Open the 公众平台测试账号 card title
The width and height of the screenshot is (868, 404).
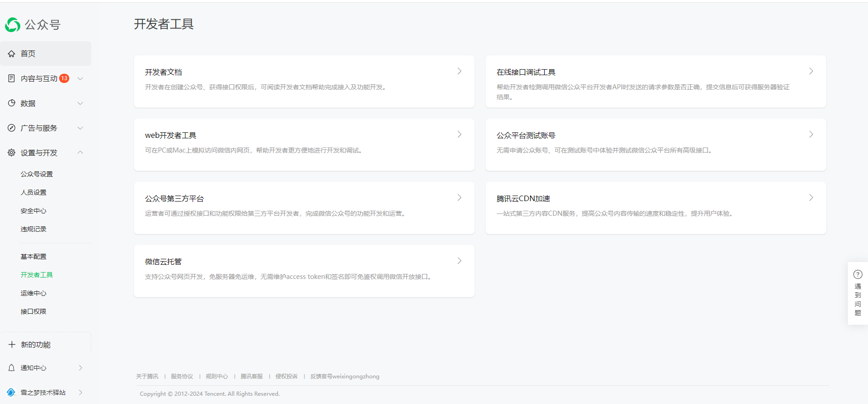[526, 136]
